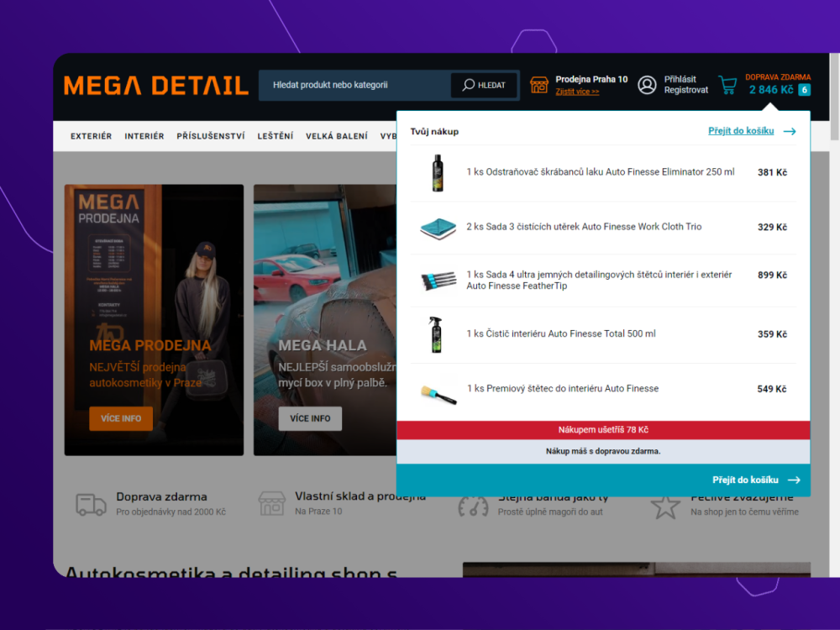Image resolution: width=840 pixels, height=630 pixels.
Task: Click the 'Zjistit více >>' store link
Action: coord(577,92)
